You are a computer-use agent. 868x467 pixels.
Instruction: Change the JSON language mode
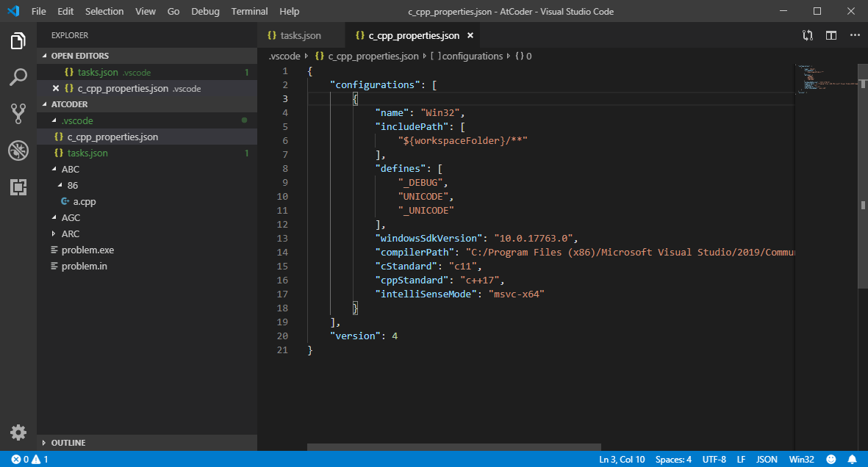pos(767,460)
